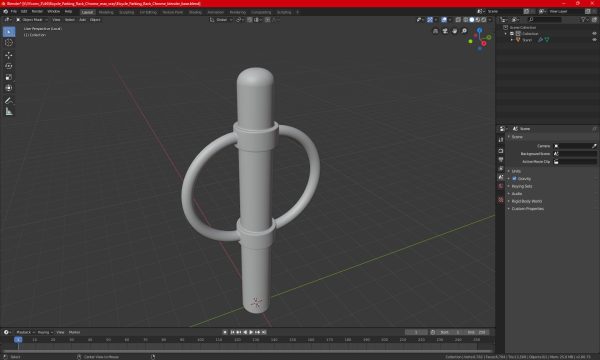Open the outliner filter funnel
Screen dimensions: 600x360
(583, 20)
